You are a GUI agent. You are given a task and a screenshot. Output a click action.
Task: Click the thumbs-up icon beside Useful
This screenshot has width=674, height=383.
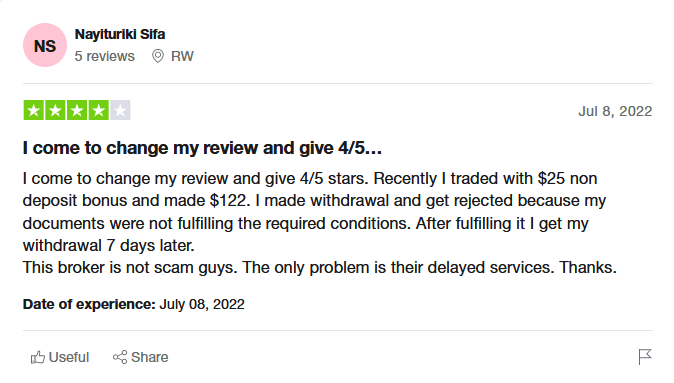[x=38, y=357]
